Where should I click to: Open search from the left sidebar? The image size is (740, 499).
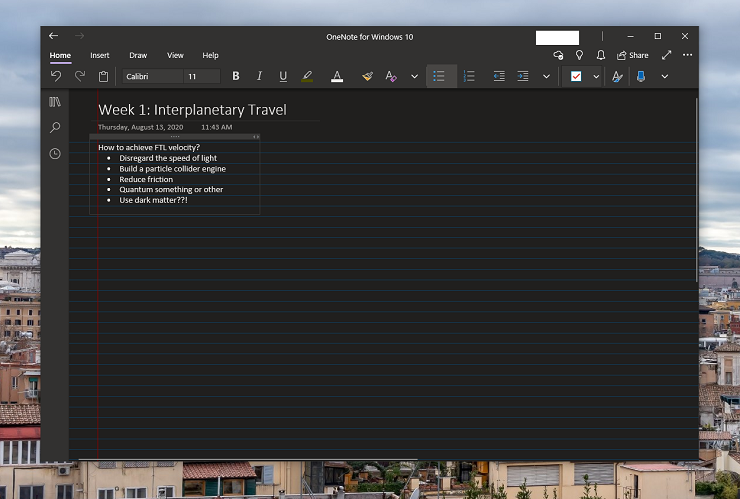click(55, 128)
